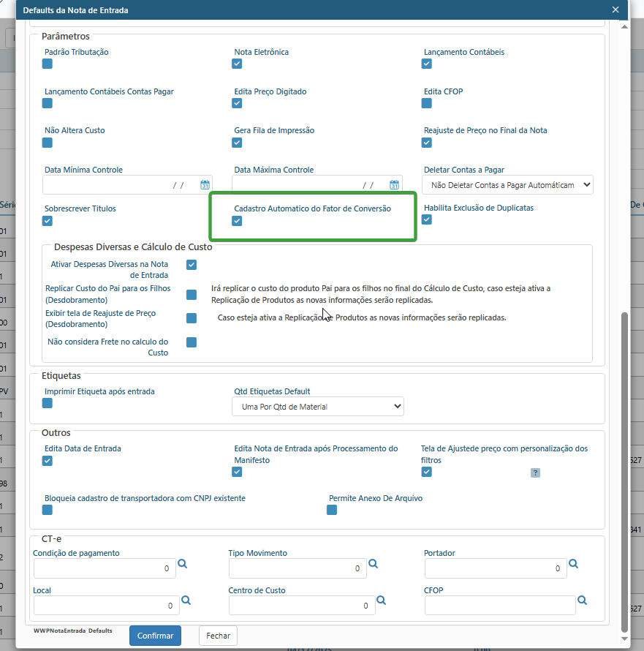
Task: Click the Fechar button
Action: [x=218, y=636]
